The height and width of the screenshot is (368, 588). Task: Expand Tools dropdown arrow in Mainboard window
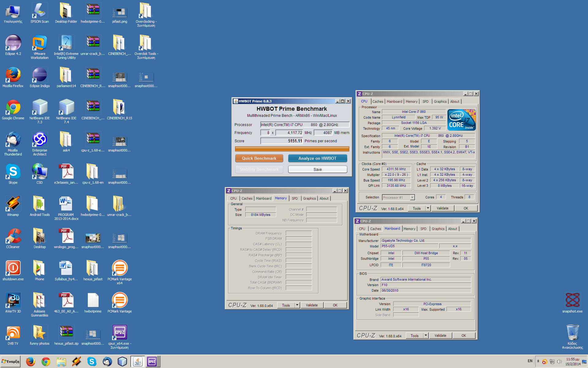coord(426,335)
